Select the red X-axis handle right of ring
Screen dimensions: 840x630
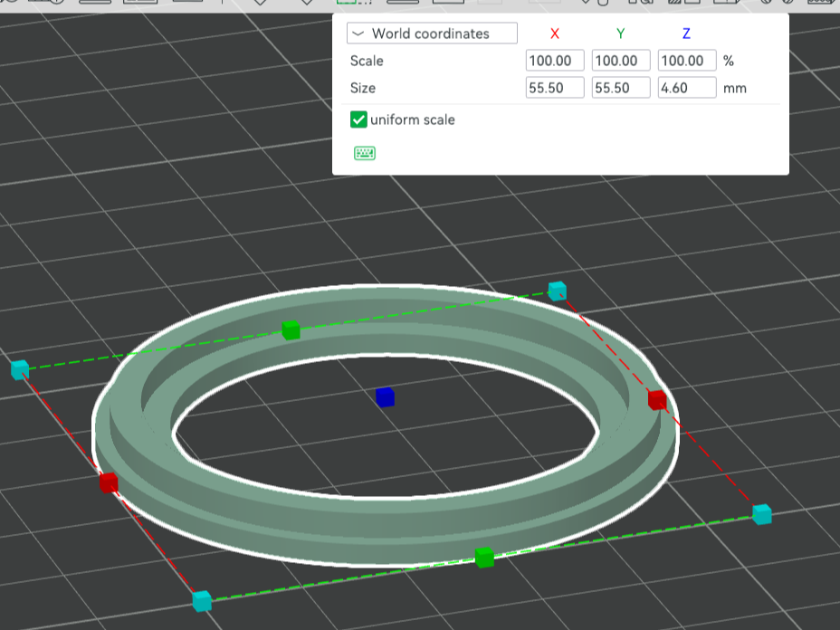click(x=657, y=400)
